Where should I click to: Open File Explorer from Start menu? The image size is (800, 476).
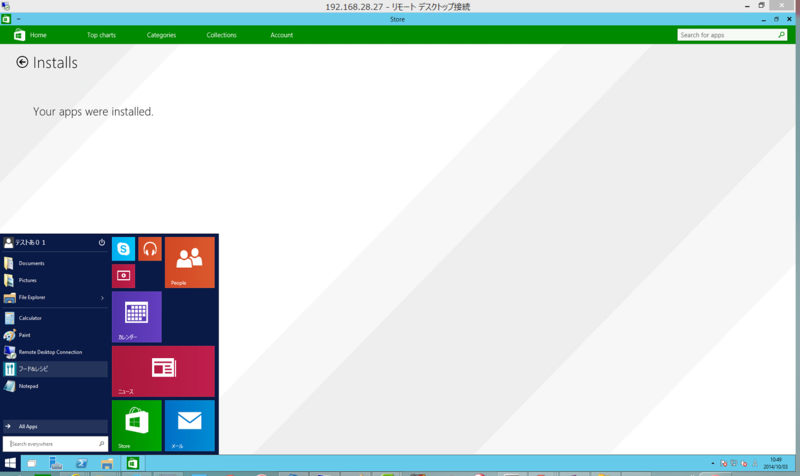(50, 297)
